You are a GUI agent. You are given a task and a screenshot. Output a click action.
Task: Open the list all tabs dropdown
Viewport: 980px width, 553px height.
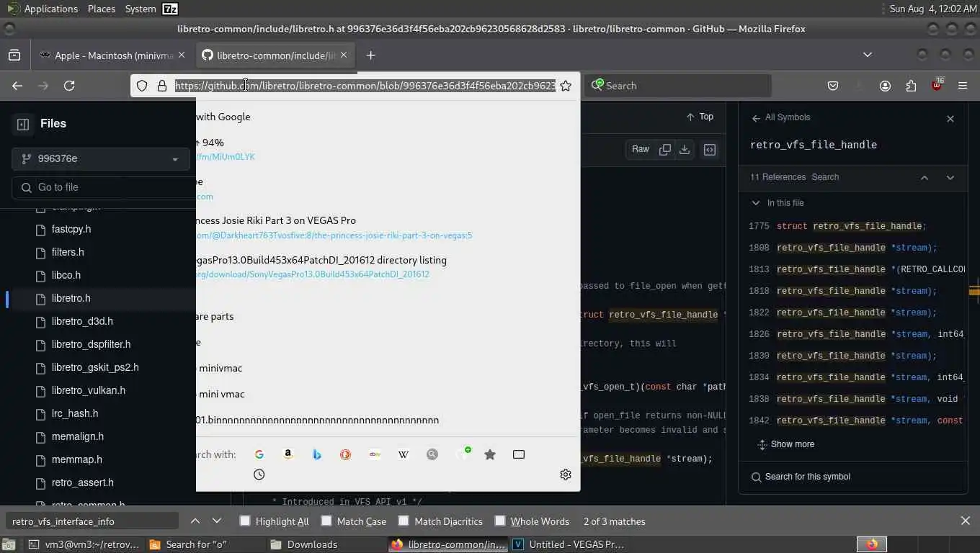pos(868,55)
